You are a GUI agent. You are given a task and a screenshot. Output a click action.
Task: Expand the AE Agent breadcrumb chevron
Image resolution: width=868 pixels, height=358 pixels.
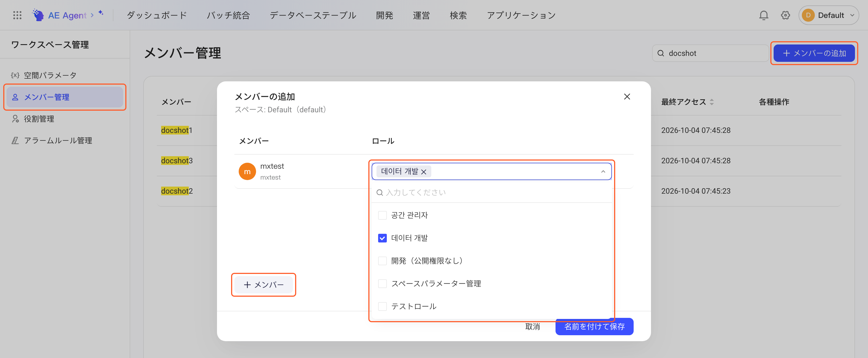[x=92, y=15]
